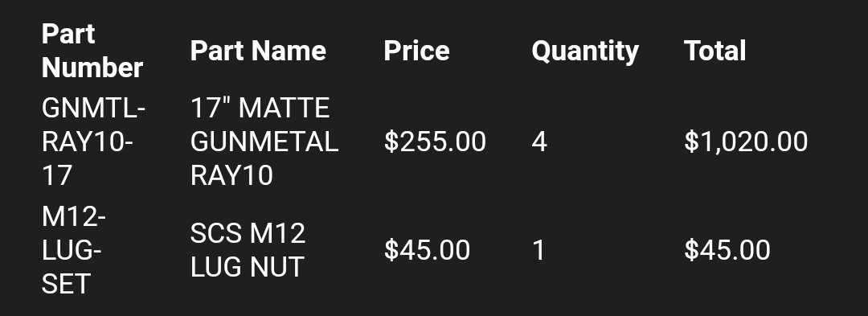868x316 pixels.
Task: Click the Total column header
Action: 714,51
